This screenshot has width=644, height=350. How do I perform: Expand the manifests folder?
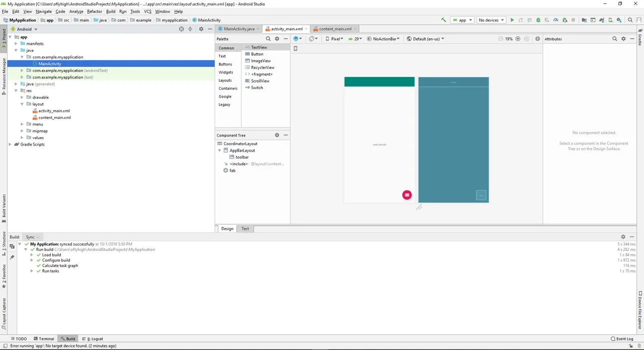tap(16, 44)
